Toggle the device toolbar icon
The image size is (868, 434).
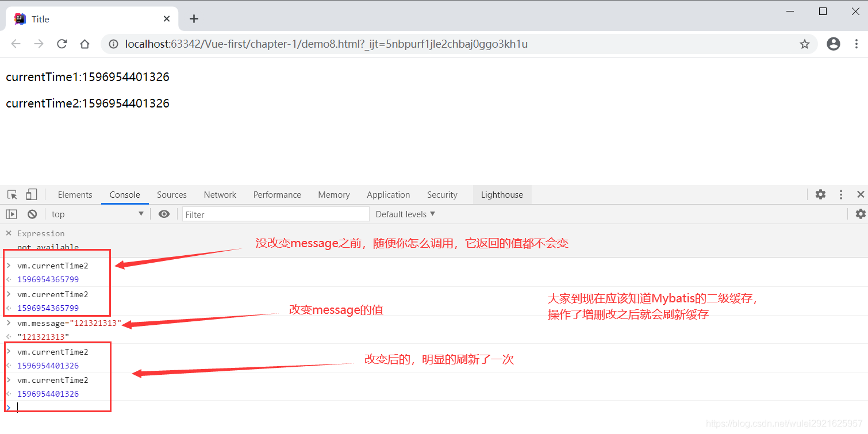pos(32,195)
